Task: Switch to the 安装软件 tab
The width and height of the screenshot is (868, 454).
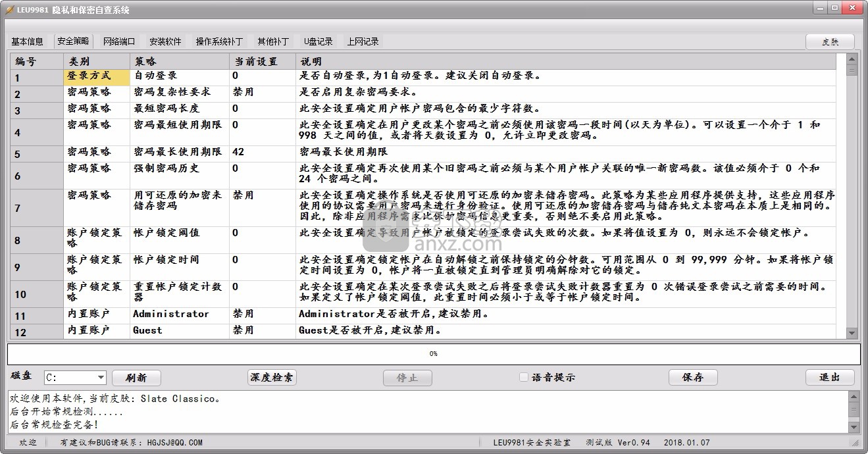Action: 165,41
